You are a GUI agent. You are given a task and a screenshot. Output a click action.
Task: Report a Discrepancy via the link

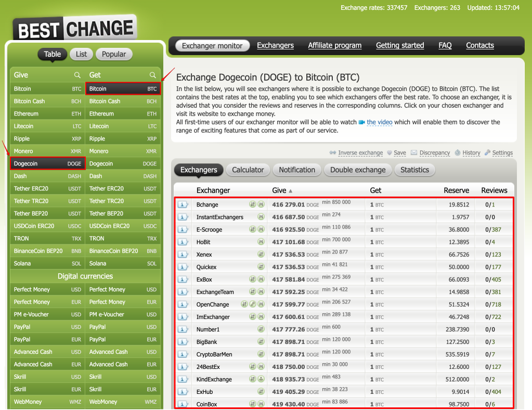pyautogui.click(x=435, y=153)
